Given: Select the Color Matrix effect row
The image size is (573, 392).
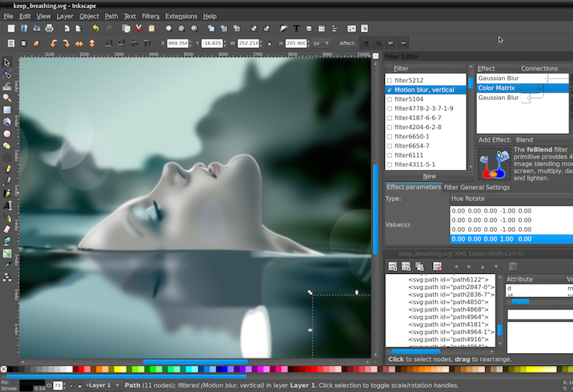Looking at the screenshot, I should pos(523,88).
